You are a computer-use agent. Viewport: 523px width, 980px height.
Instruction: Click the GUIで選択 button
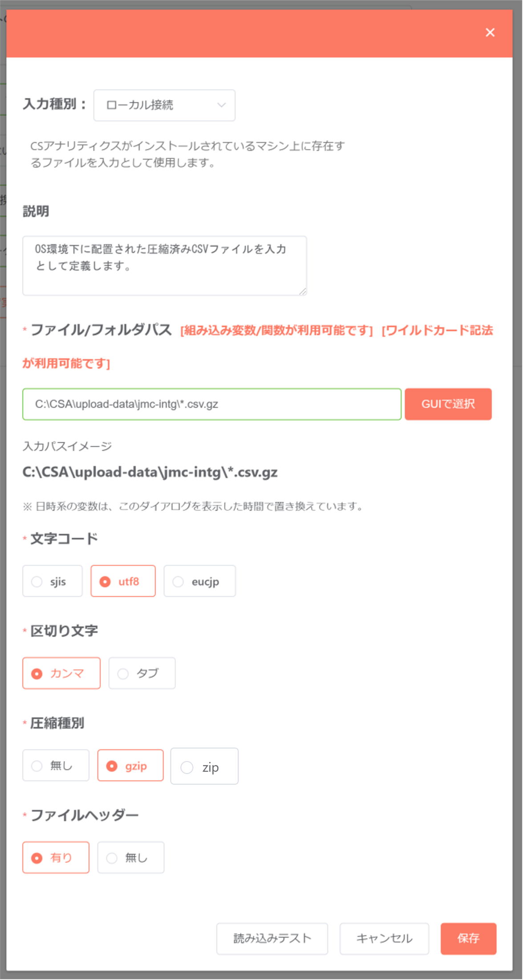click(x=448, y=404)
